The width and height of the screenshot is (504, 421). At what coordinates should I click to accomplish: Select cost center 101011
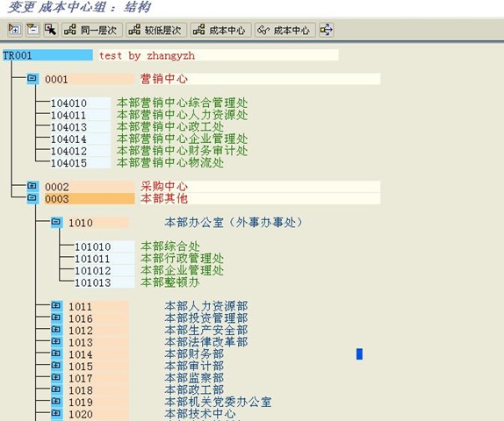tap(104, 258)
